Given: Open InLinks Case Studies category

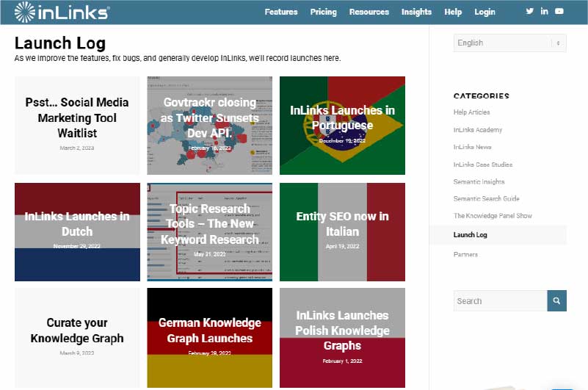Looking at the screenshot, I should tap(482, 165).
